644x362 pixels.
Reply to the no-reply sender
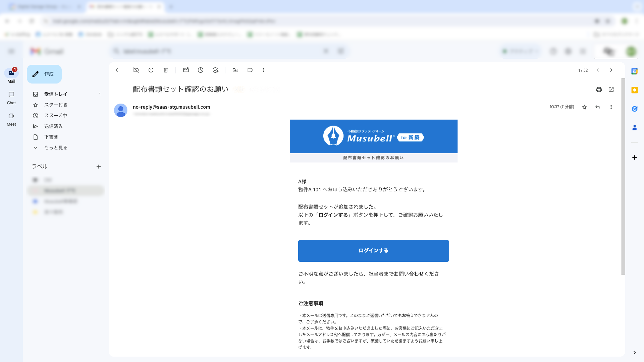pos(598,107)
